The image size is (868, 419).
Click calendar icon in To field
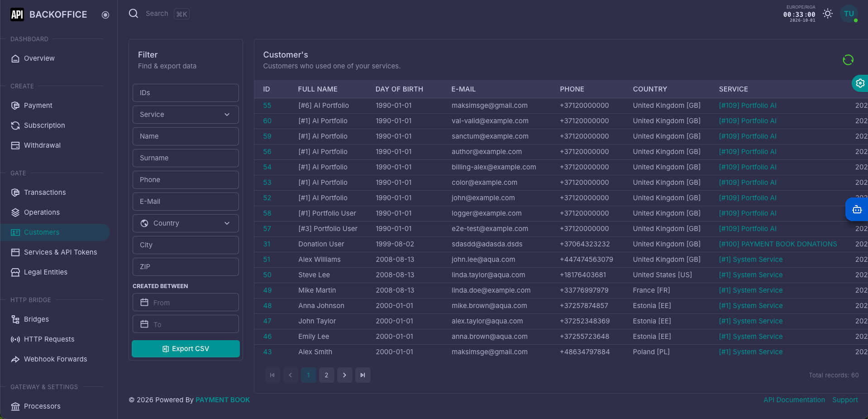click(144, 324)
